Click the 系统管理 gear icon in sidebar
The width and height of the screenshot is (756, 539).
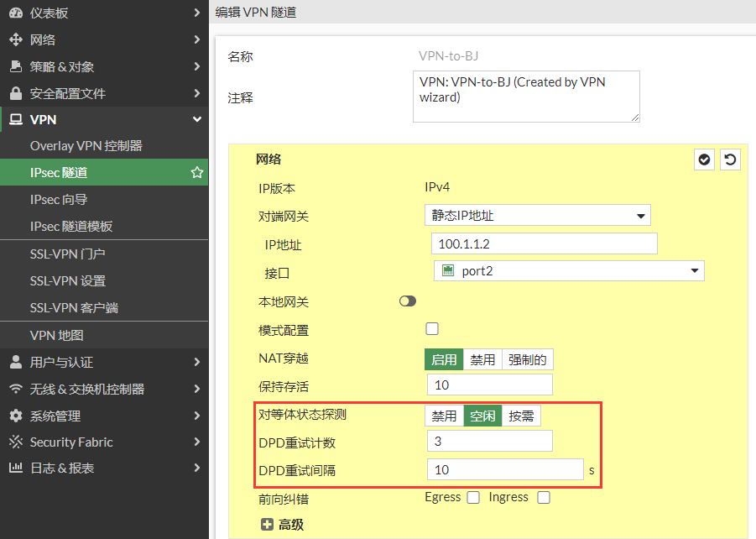tap(15, 416)
